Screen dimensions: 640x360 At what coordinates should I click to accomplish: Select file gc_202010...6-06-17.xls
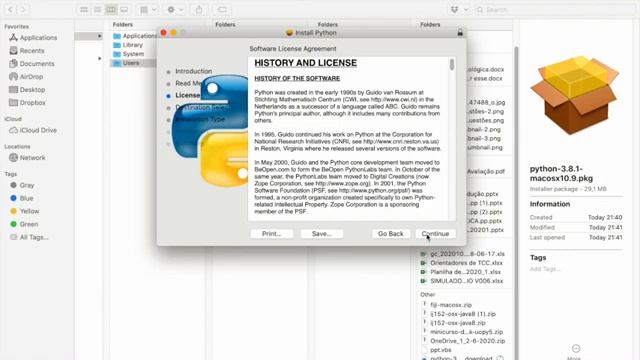point(463,254)
